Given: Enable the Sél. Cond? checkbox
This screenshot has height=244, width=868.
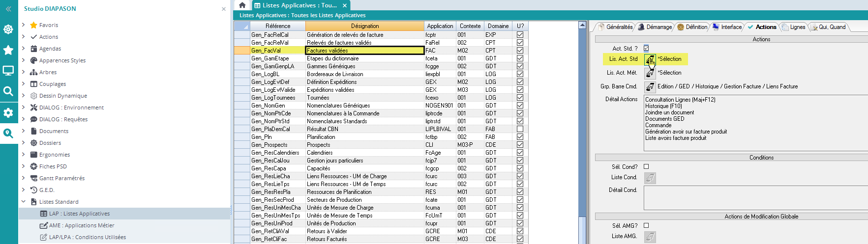Looking at the screenshot, I should click(646, 166).
